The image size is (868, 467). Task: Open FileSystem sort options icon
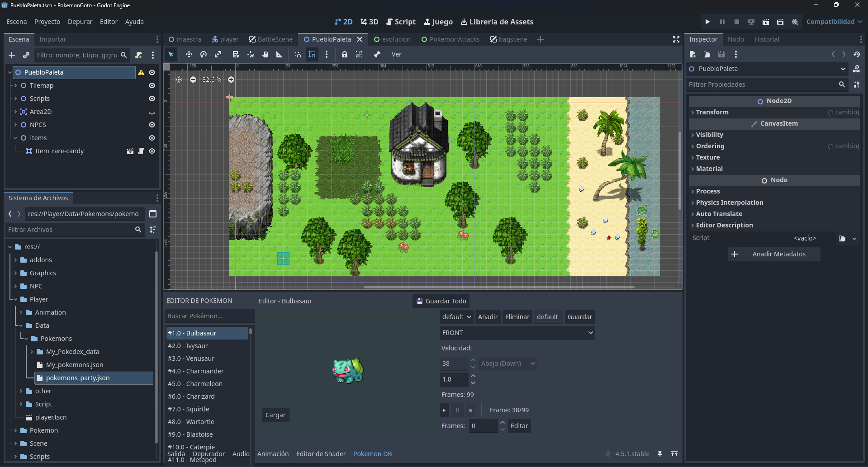[x=153, y=230]
